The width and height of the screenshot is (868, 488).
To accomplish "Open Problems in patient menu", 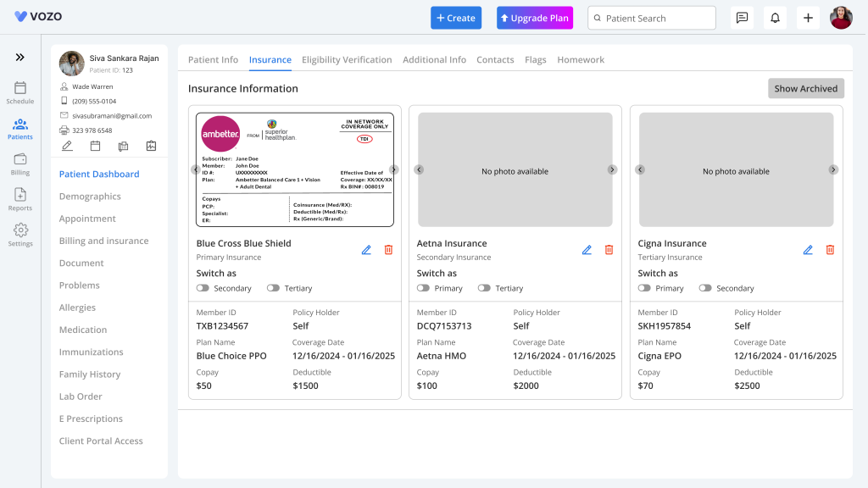I will [x=79, y=286].
